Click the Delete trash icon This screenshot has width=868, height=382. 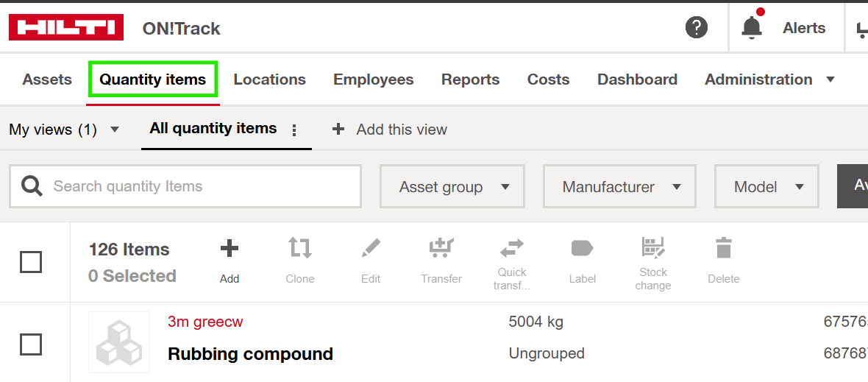coord(724,248)
